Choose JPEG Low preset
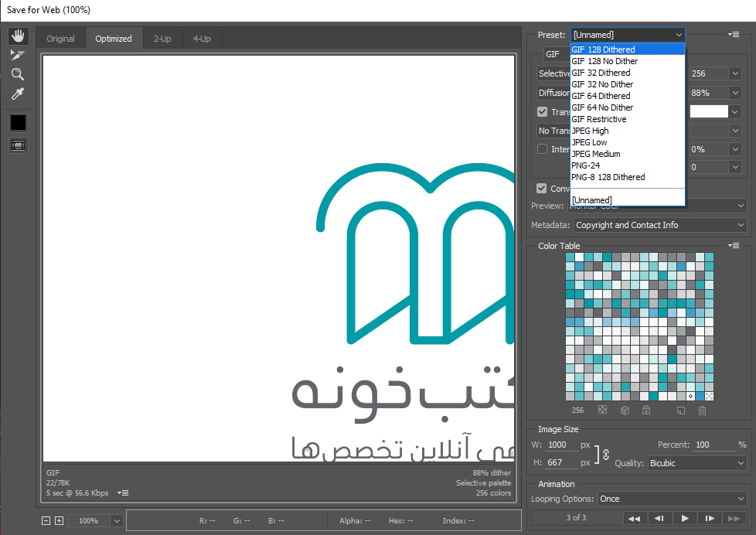756x535 pixels. 627,141
